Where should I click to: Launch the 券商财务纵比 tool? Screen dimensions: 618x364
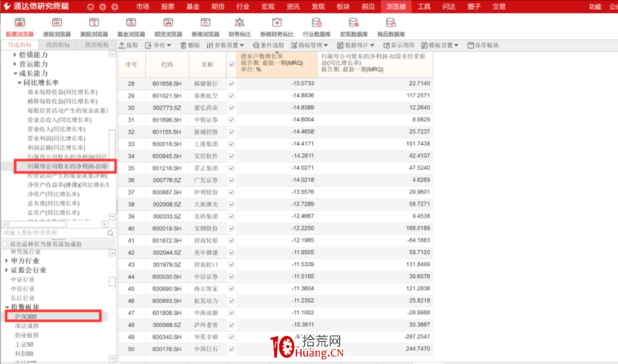click(x=277, y=27)
